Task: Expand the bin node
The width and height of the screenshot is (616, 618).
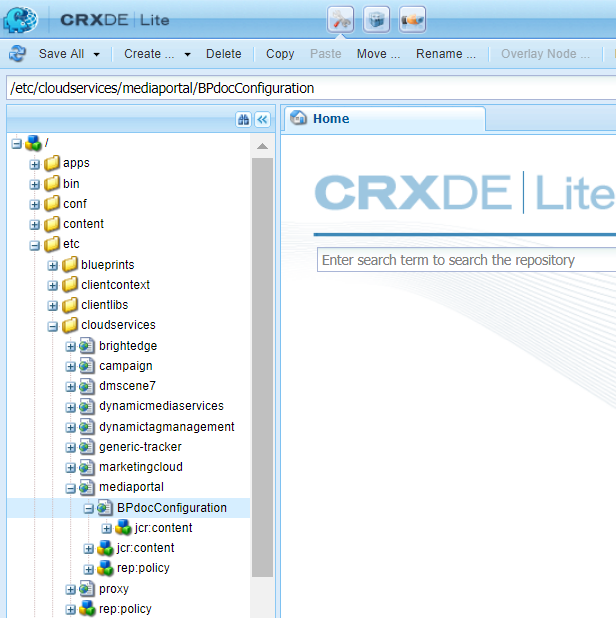Action: pos(35,184)
